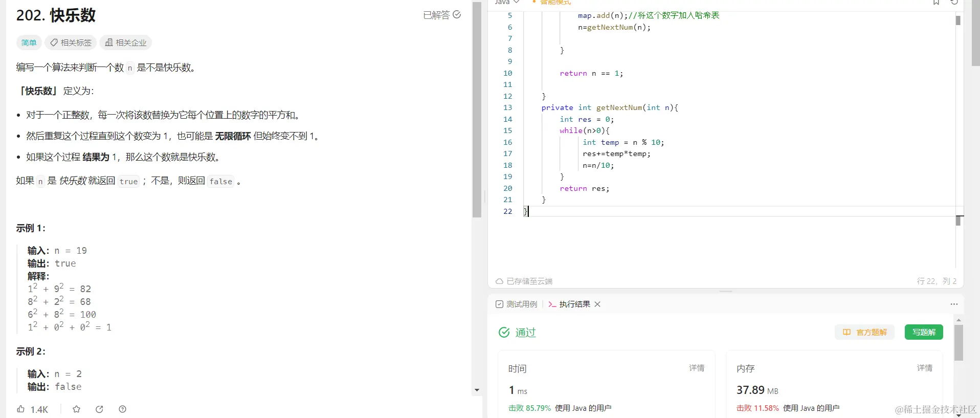Click the 'n=getNextNum(n);' code line
The width and height of the screenshot is (980, 418).
pyautogui.click(x=614, y=27)
